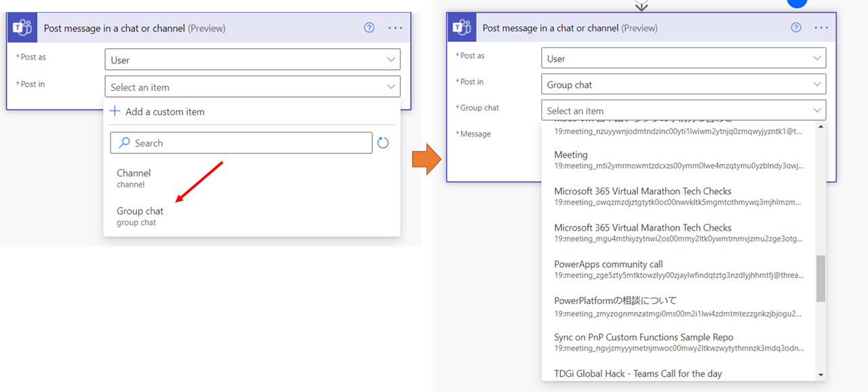Click the scroll up arrow of chat list

click(821, 127)
